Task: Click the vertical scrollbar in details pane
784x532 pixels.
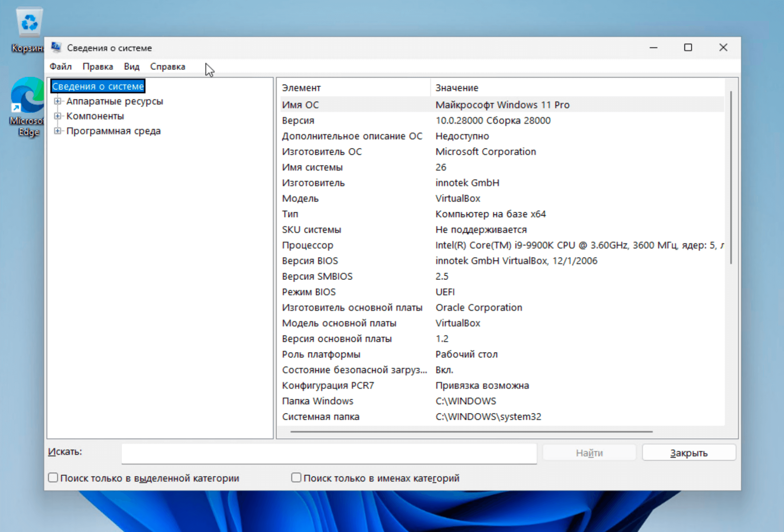Action: pyautogui.click(x=731, y=178)
